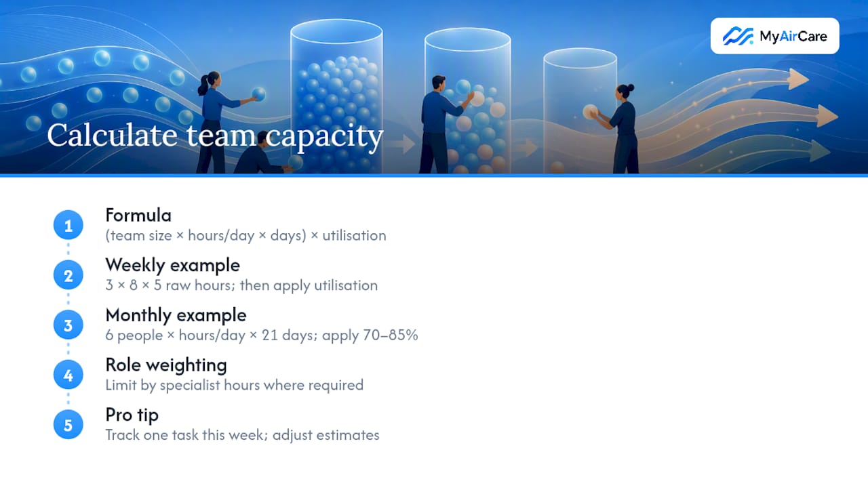
Task: Click the Formula heading
Action: (x=138, y=216)
